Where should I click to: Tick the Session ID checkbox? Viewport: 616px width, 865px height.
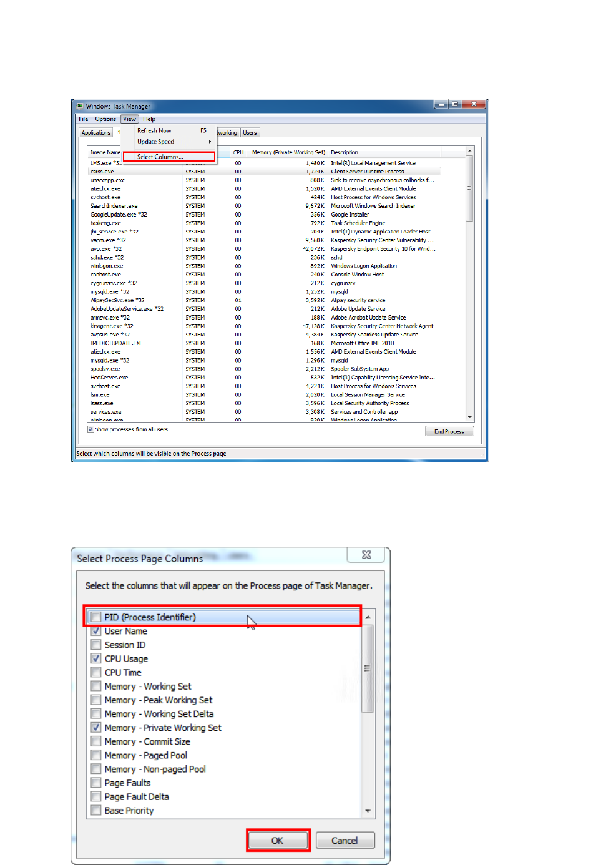tap(96, 645)
